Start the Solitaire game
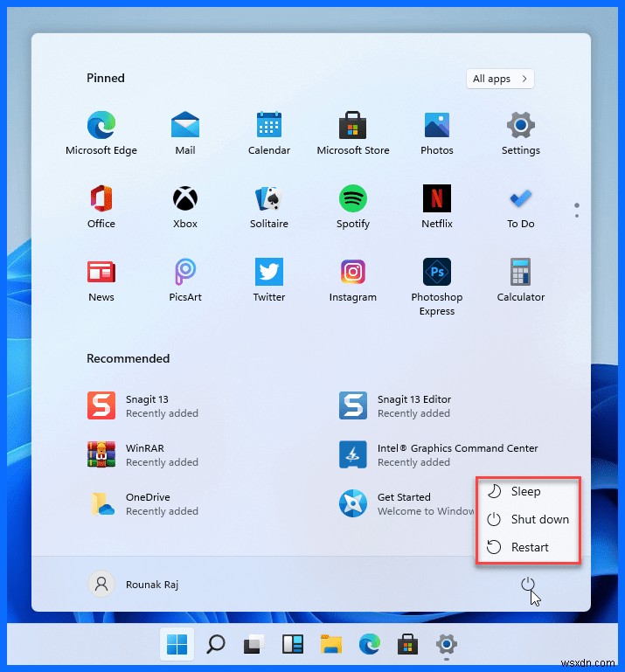The image size is (625, 672). [x=268, y=207]
